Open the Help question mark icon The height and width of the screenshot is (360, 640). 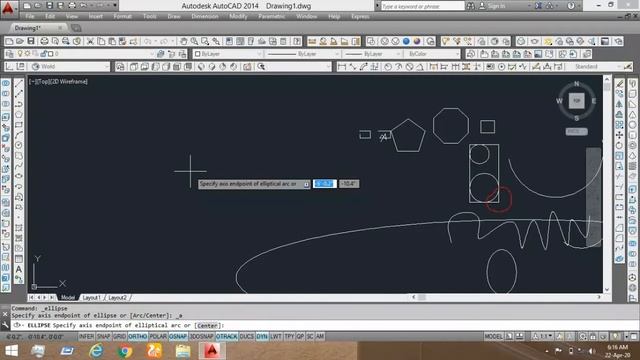click(x=297, y=41)
